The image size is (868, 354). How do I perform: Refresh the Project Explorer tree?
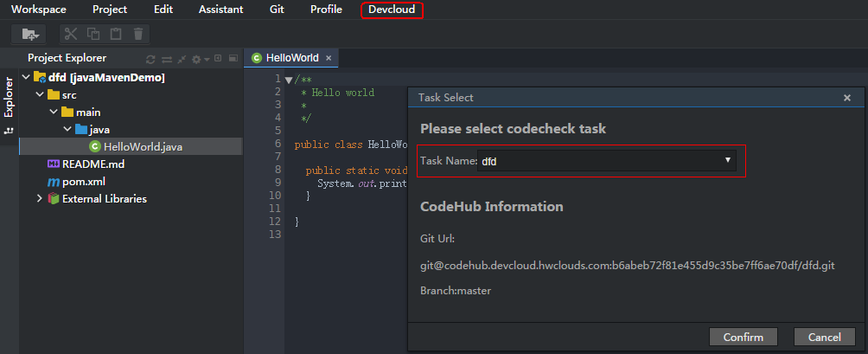click(151, 59)
